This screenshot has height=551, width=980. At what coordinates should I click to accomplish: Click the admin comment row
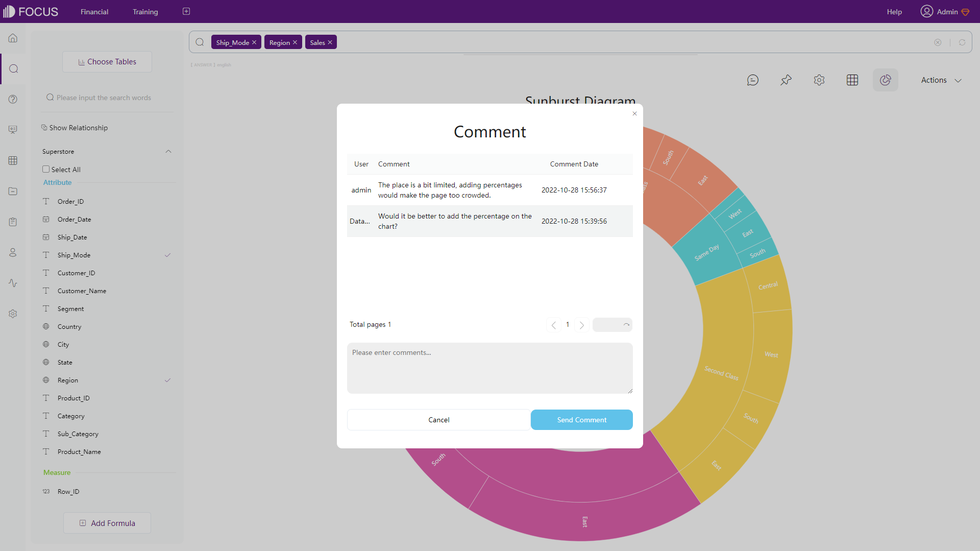click(x=490, y=190)
